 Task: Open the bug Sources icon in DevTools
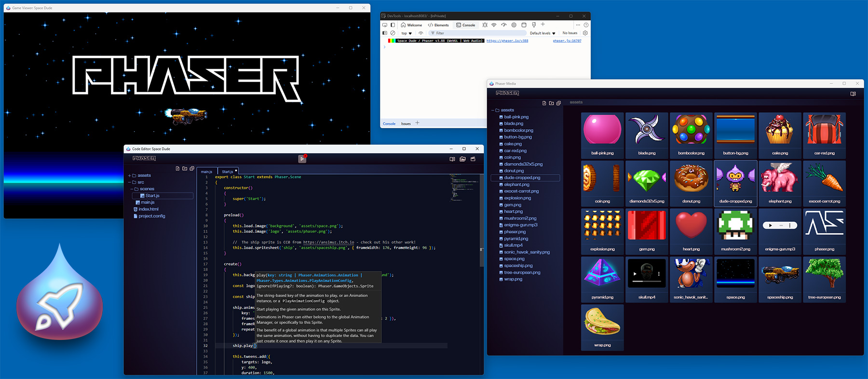point(485,25)
